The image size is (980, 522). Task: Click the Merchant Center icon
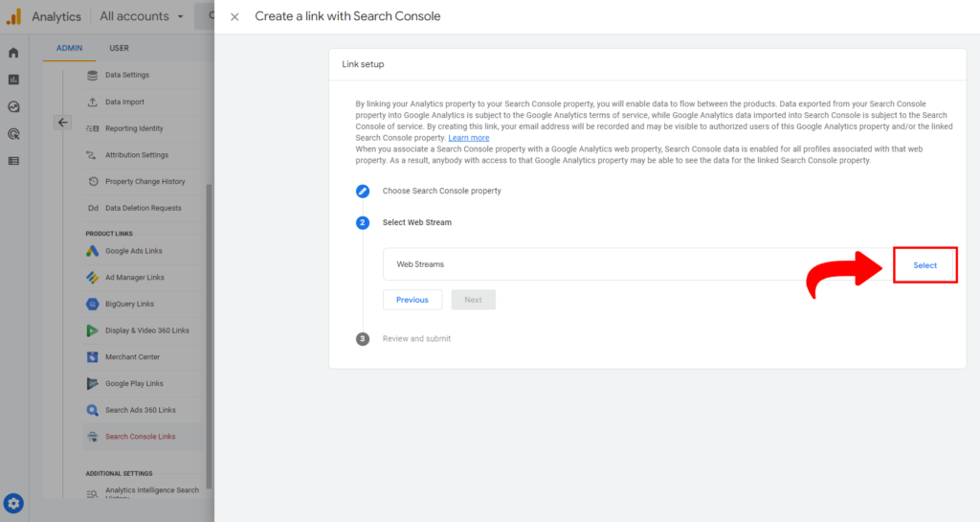pyautogui.click(x=93, y=357)
